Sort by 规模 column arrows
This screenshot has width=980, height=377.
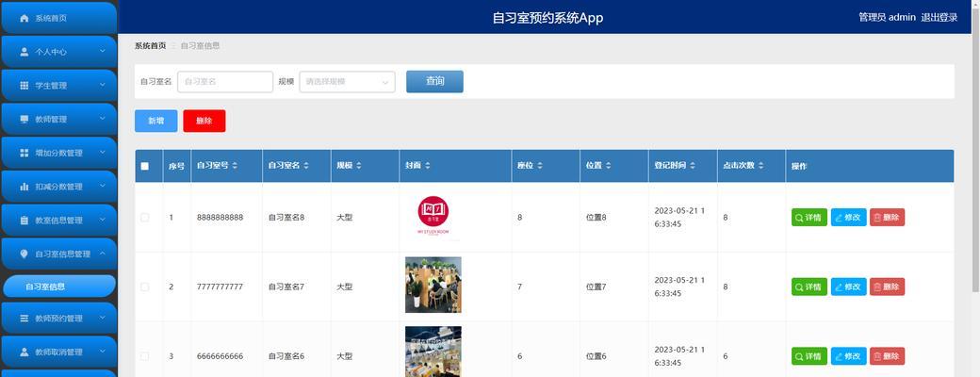(359, 166)
